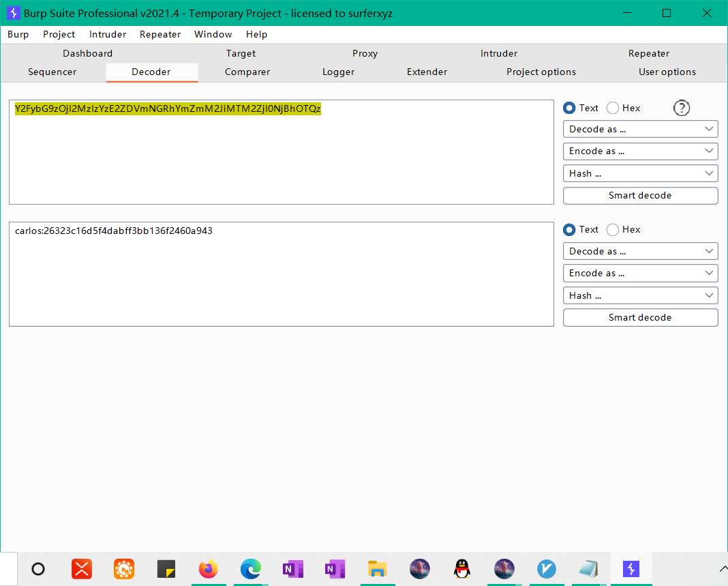
Task: Open the notepad icon on taskbar
Action: [x=589, y=569]
